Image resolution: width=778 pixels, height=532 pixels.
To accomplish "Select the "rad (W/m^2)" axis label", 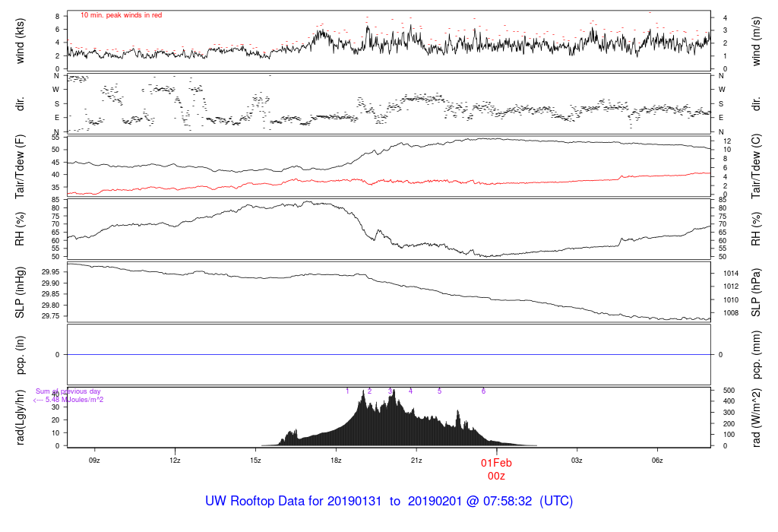I will click(x=756, y=417).
